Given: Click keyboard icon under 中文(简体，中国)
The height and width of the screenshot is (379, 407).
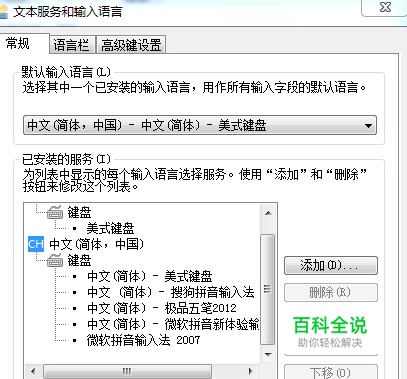Looking at the screenshot, I should point(55,260).
